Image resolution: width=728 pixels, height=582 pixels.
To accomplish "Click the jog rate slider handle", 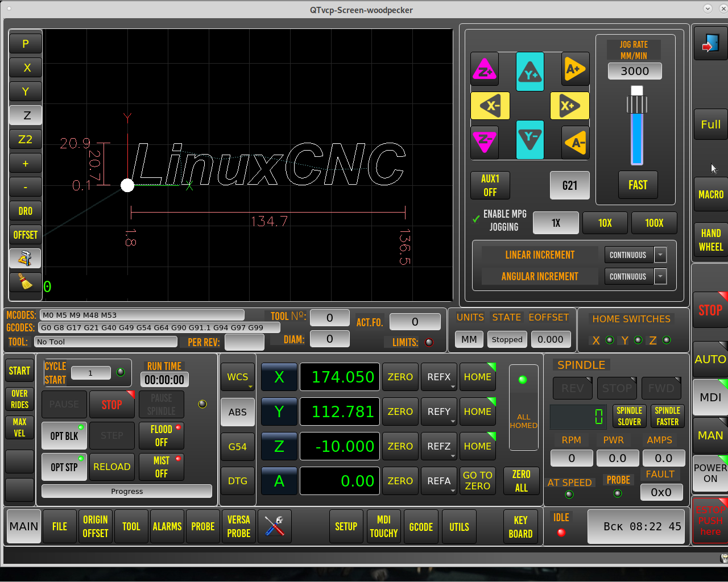I will [x=637, y=103].
